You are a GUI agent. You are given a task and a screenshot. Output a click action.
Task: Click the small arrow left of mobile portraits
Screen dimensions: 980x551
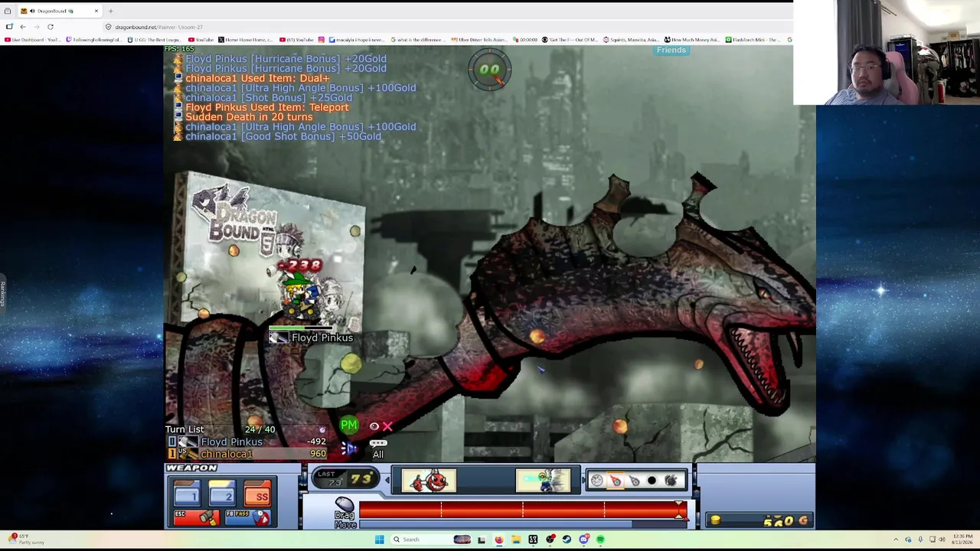click(x=387, y=481)
